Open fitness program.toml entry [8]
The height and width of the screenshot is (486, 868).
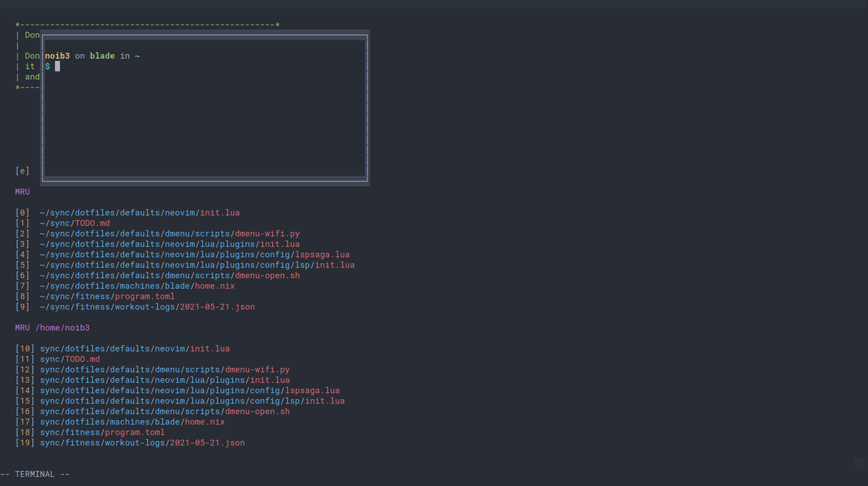pos(107,296)
